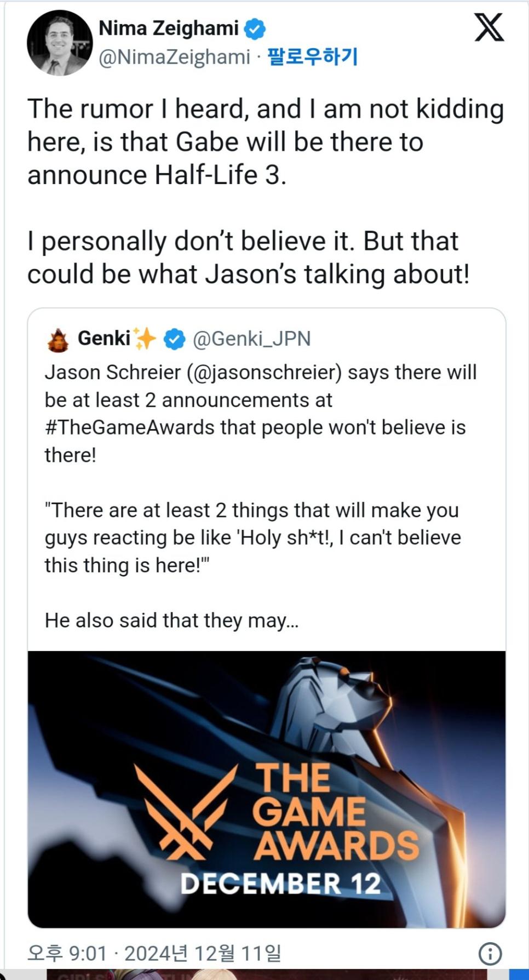Click Nima Zeighami's blue verified badge
Screen dimensions: 529x980
255,29
